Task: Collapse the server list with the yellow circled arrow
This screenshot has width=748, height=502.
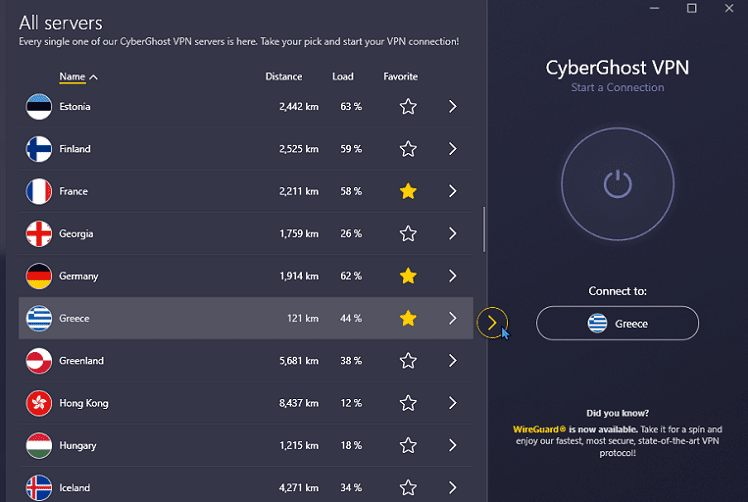Action: 492,323
